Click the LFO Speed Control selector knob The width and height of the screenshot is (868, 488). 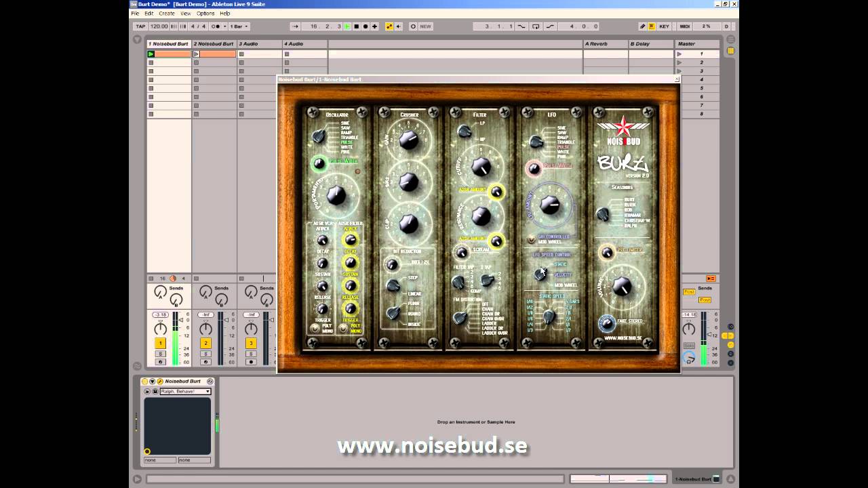[540, 274]
